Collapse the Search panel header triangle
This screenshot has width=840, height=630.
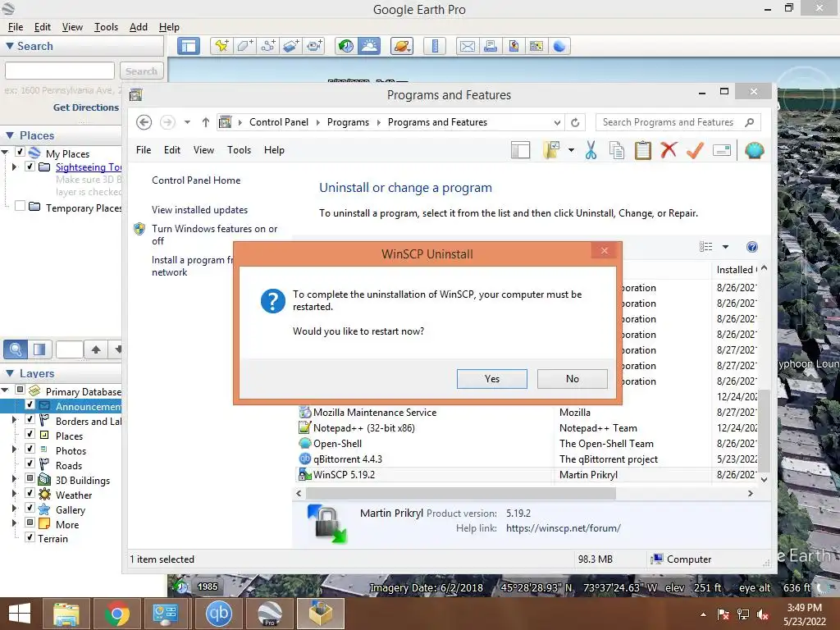10,46
